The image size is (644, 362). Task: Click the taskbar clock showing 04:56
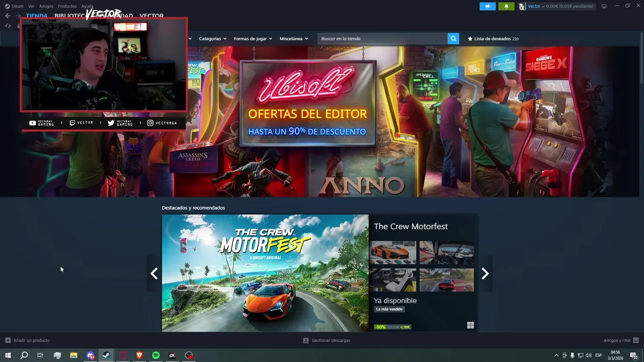pyautogui.click(x=615, y=355)
